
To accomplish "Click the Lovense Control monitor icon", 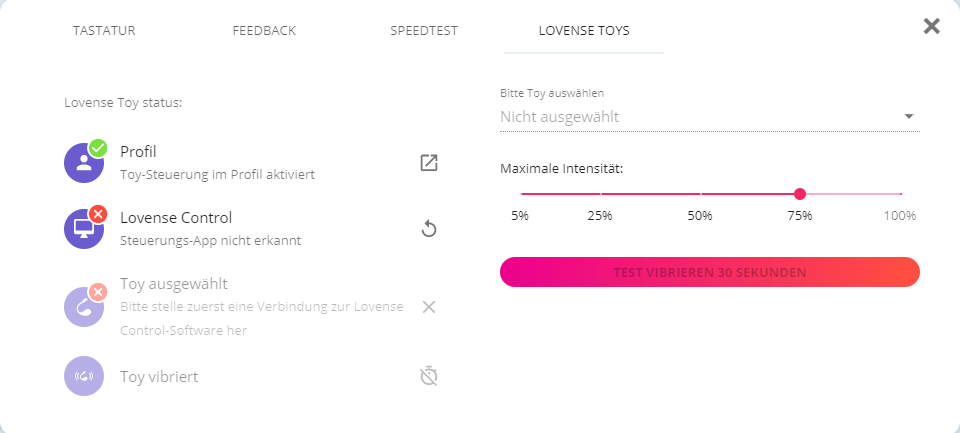I will click(84, 229).
